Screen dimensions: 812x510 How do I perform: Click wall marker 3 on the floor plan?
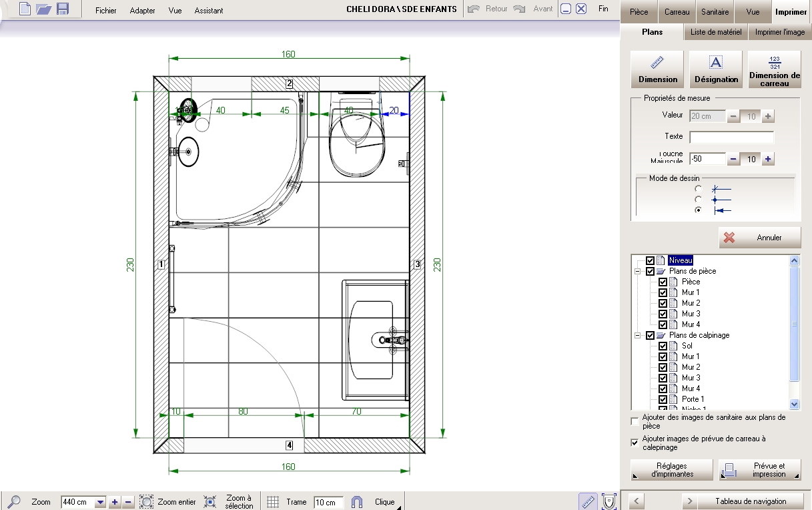point(418,264)
